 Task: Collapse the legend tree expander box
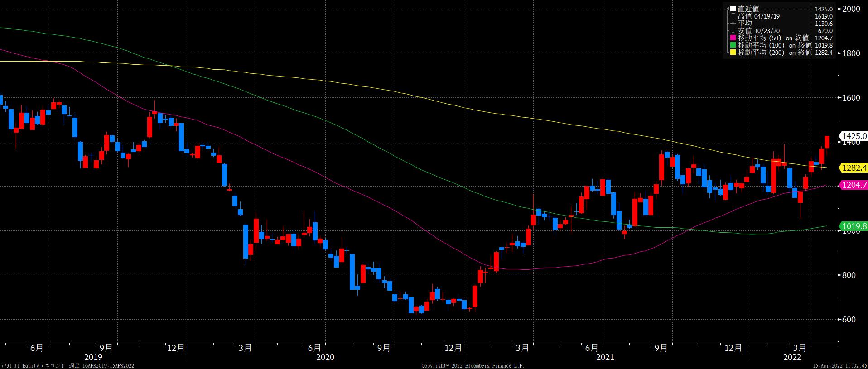point(727,9)
